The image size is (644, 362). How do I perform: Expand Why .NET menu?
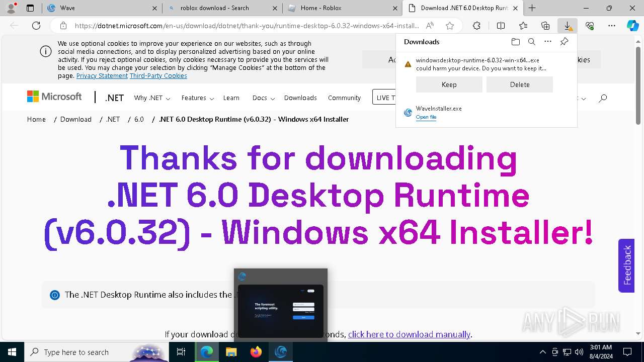click(152, 98)
